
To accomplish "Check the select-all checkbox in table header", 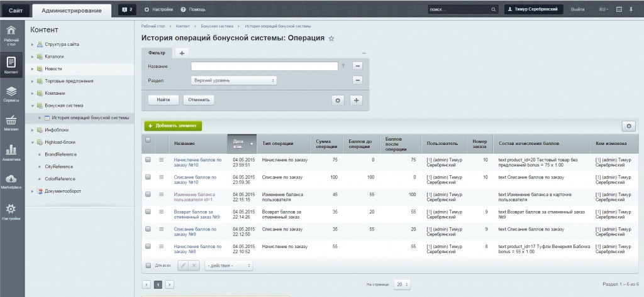I will point(148,140).
